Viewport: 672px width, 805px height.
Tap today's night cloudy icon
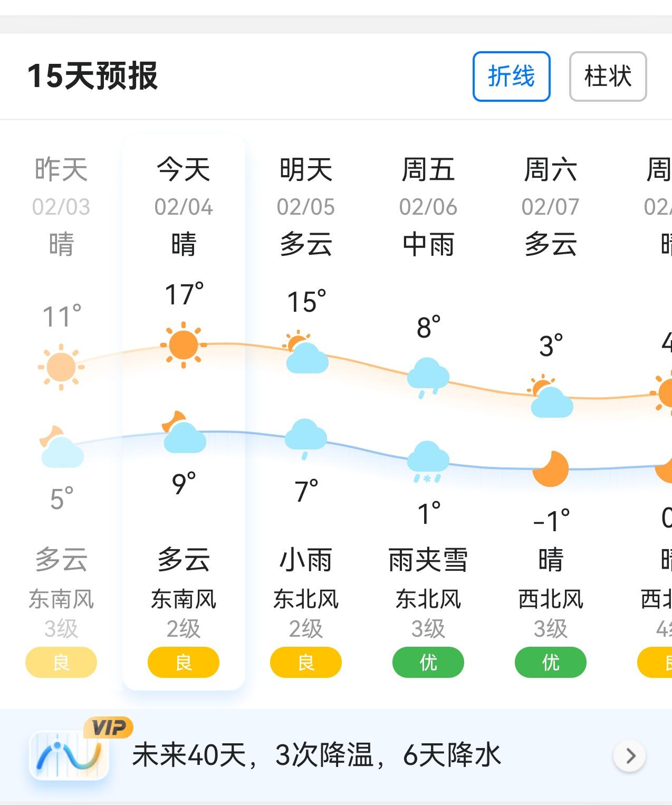tap(183, 437)
